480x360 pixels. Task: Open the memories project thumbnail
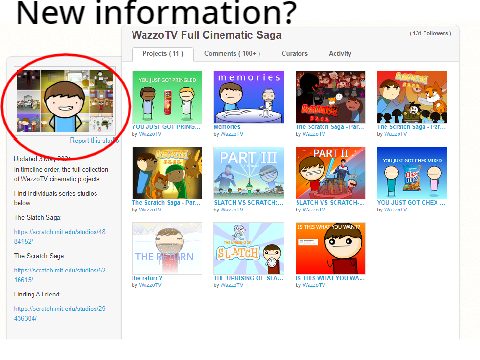click(249, 97)
